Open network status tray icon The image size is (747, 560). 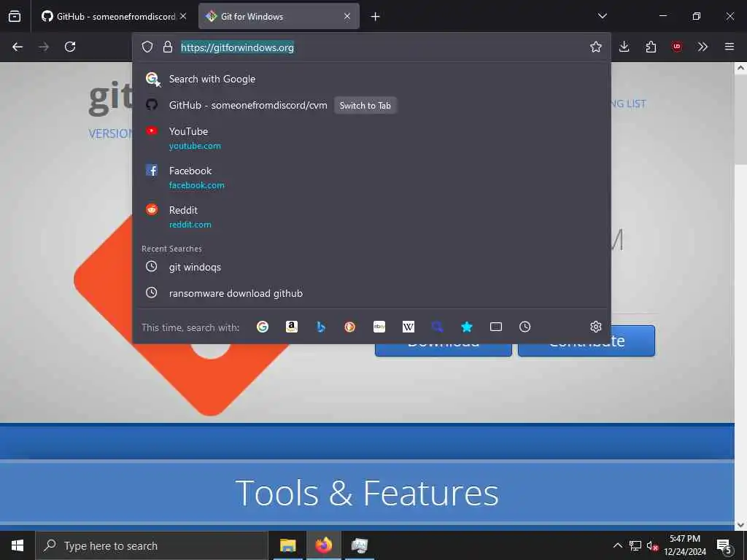click(635, 545)
